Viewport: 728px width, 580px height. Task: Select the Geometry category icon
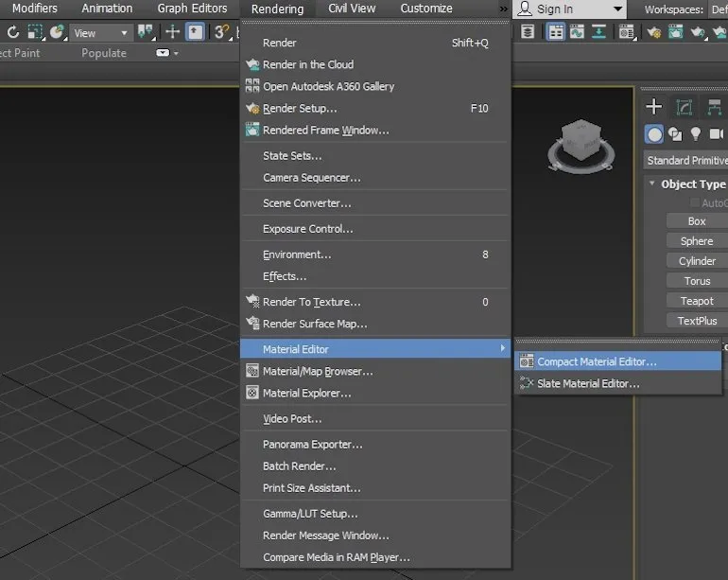pos(654,134)
